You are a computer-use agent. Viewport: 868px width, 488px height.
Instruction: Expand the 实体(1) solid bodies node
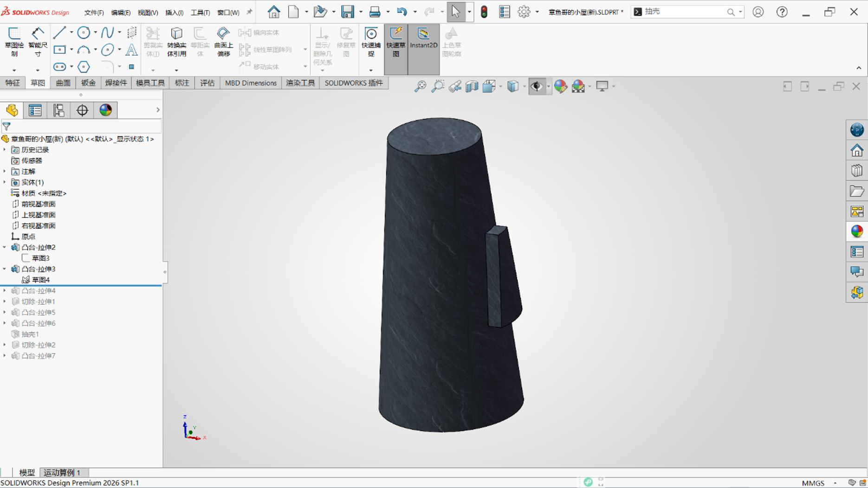5,182
